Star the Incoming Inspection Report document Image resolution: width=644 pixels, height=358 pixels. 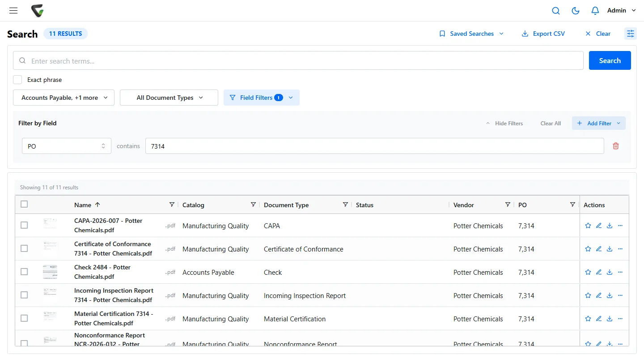pos(588,295)
